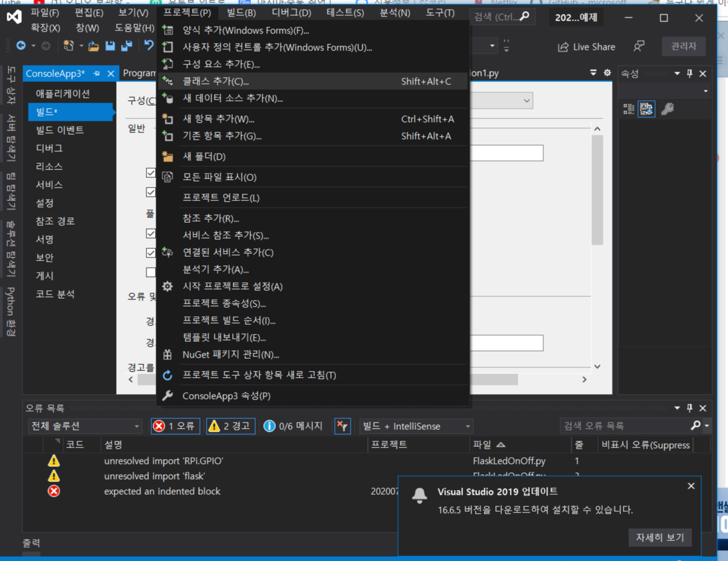Pin the ConsoleApp3 tab

pyautogui.click(x=96, y=73)
